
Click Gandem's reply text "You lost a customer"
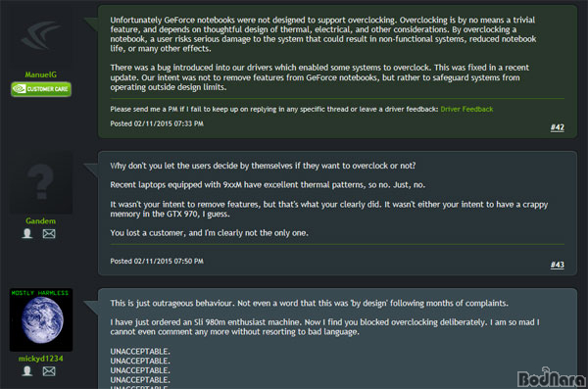[x=210, y=233]
